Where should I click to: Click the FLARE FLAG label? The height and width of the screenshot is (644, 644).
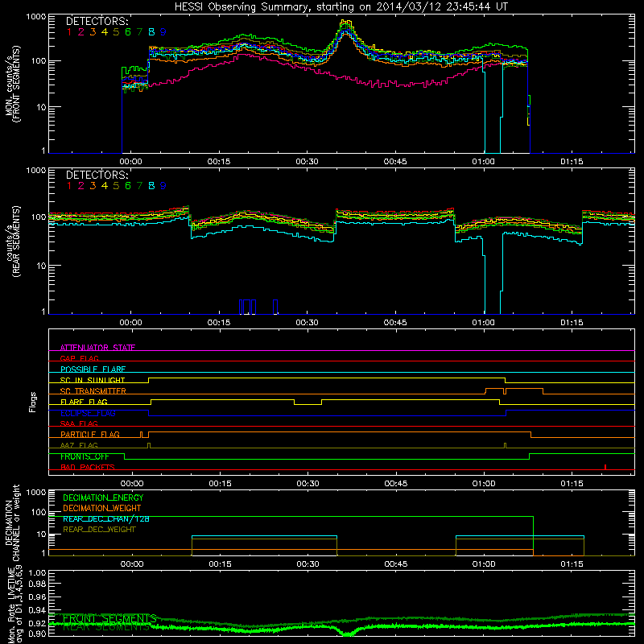pos(84,402)
